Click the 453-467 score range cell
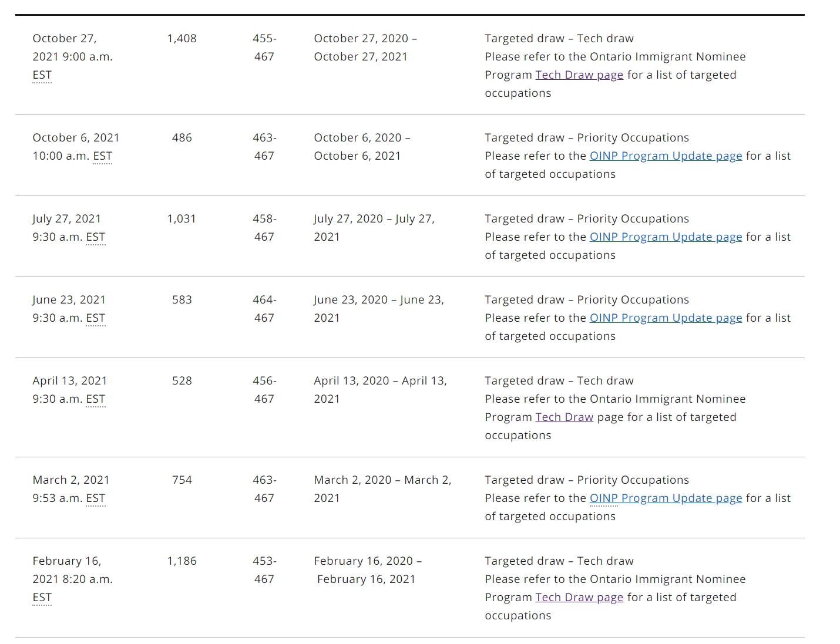The height and width of the screenshot is (644, 840). point(264,570)
